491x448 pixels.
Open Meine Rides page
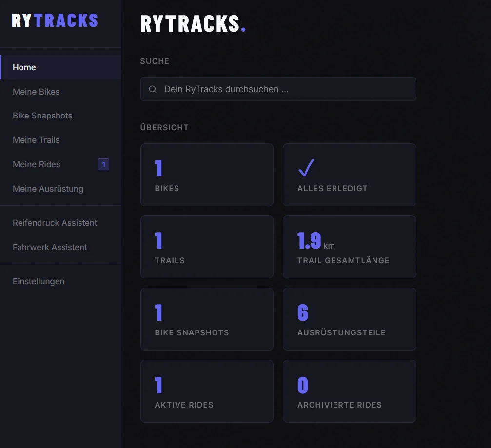point(61,164)
